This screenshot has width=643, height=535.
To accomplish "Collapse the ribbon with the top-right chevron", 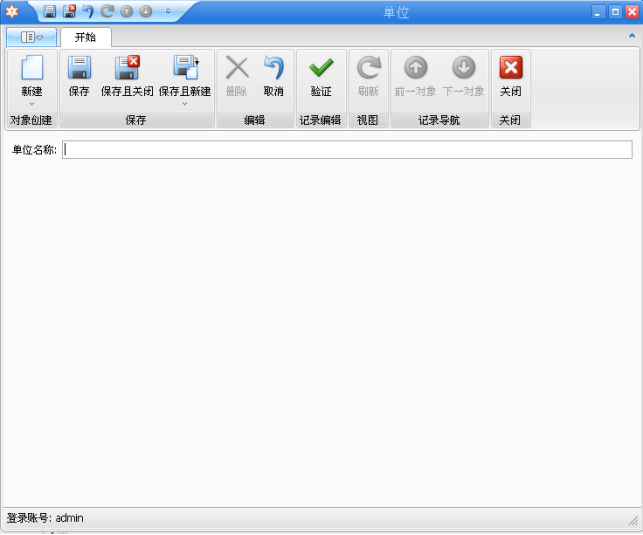I will 632,36.
